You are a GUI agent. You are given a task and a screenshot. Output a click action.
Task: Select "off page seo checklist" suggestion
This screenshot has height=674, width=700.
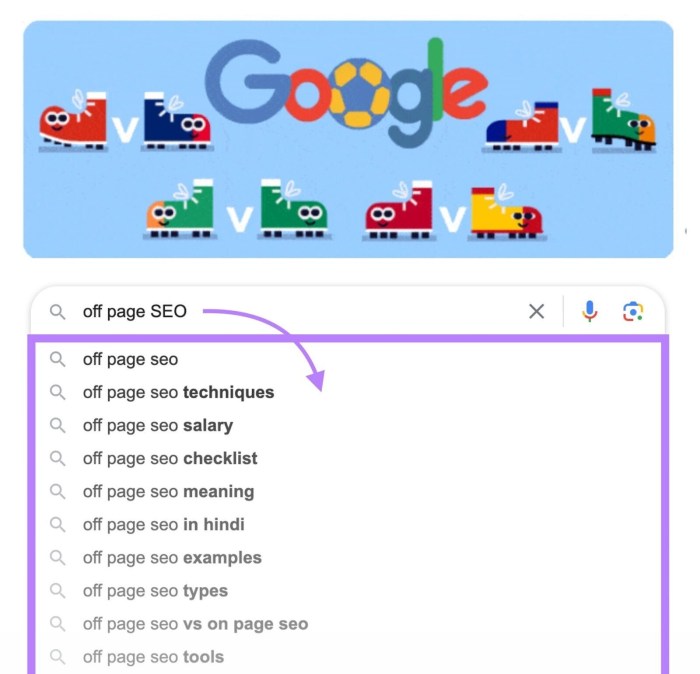point(170,458)
